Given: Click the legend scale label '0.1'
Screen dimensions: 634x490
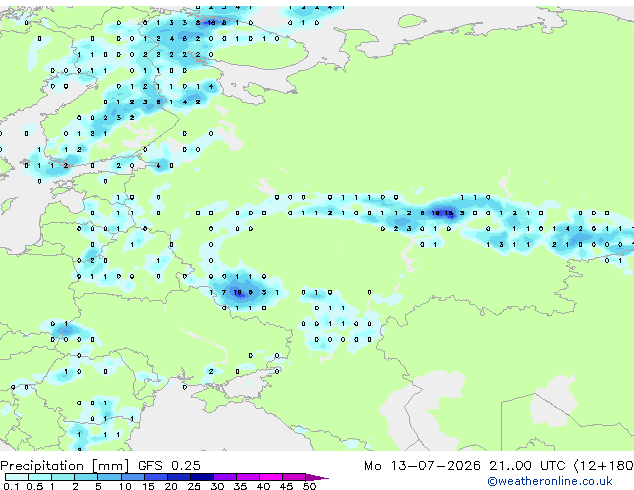Looking at the screenshot, I should 11,486.
